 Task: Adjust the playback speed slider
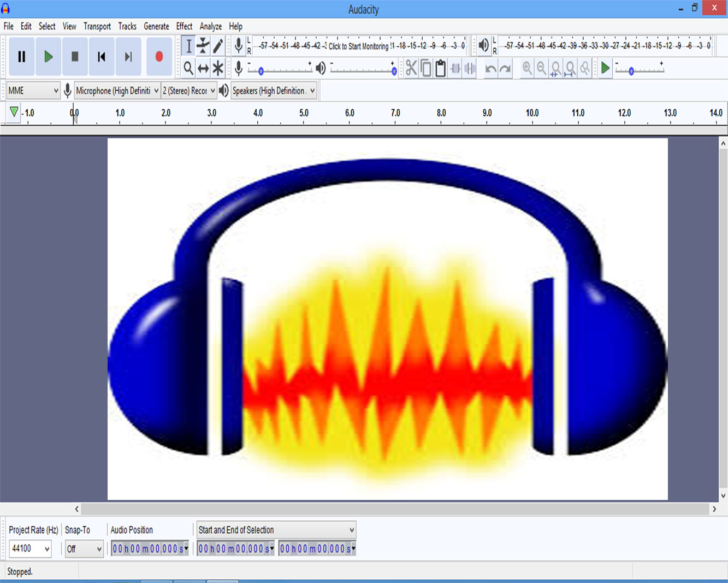point(639,69)
